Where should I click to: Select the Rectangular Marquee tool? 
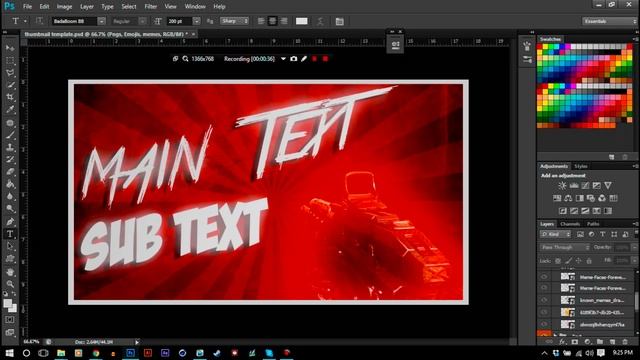pos(10,60)
